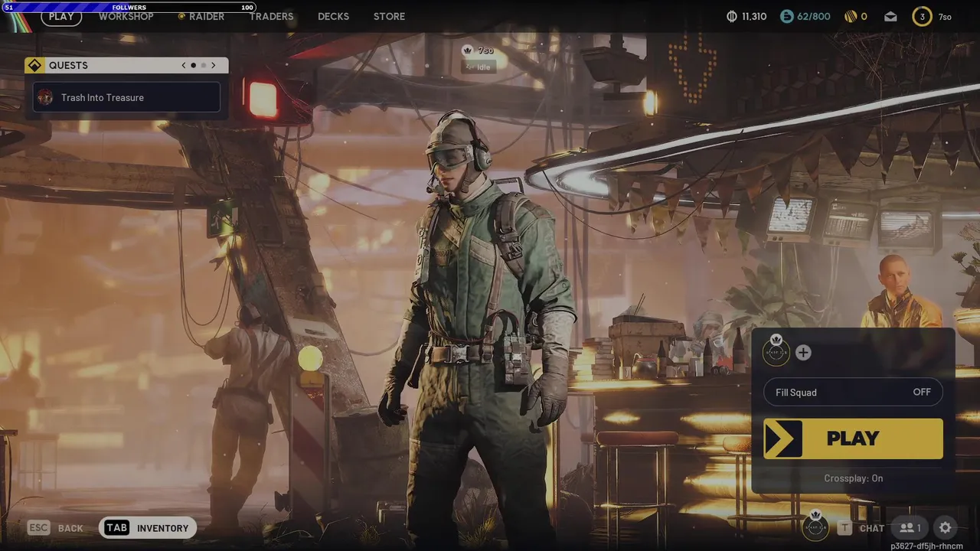The image size is (980, 551).
Task: Click the yellow striped currency icon
Action: pyautogui.click(x=850, y=16)
